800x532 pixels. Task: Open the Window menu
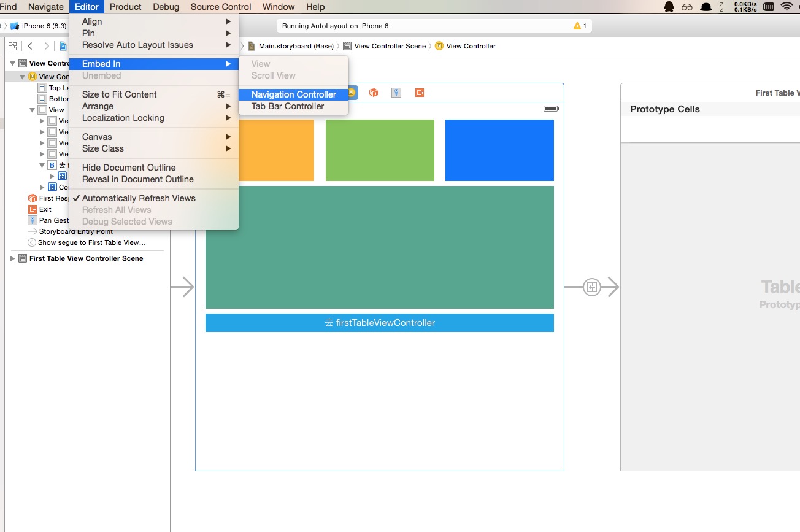coord(279,7)
